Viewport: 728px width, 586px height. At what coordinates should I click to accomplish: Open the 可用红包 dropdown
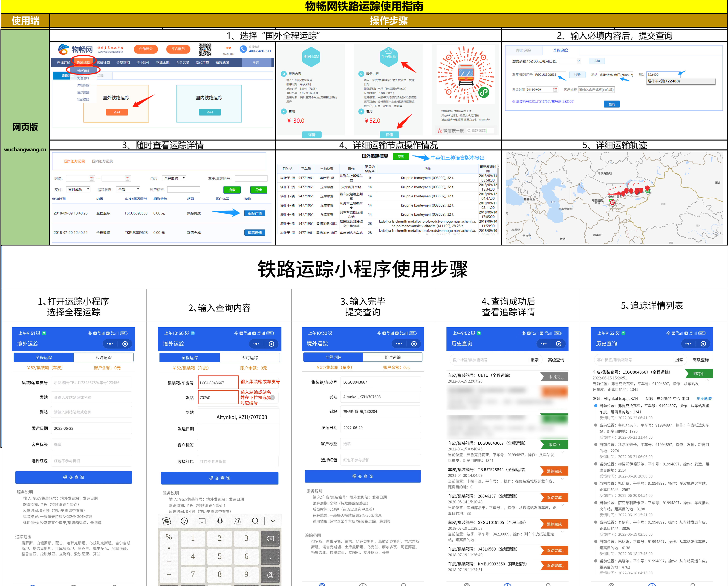[570, 61]
